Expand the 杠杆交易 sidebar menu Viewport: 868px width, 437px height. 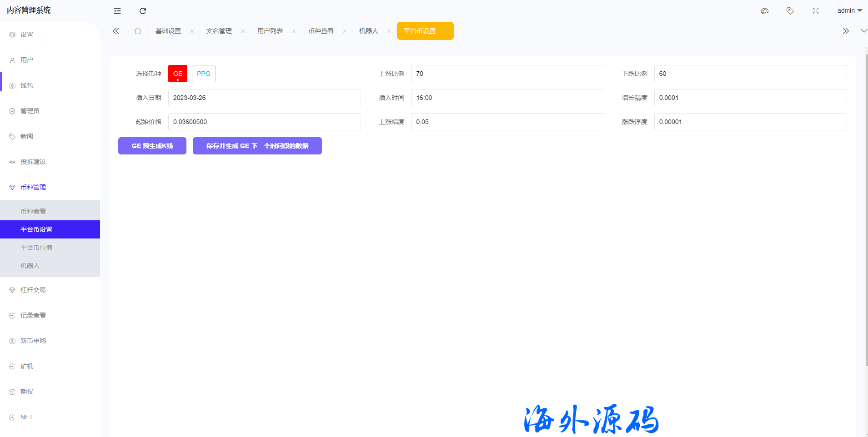tap(33, 290)
